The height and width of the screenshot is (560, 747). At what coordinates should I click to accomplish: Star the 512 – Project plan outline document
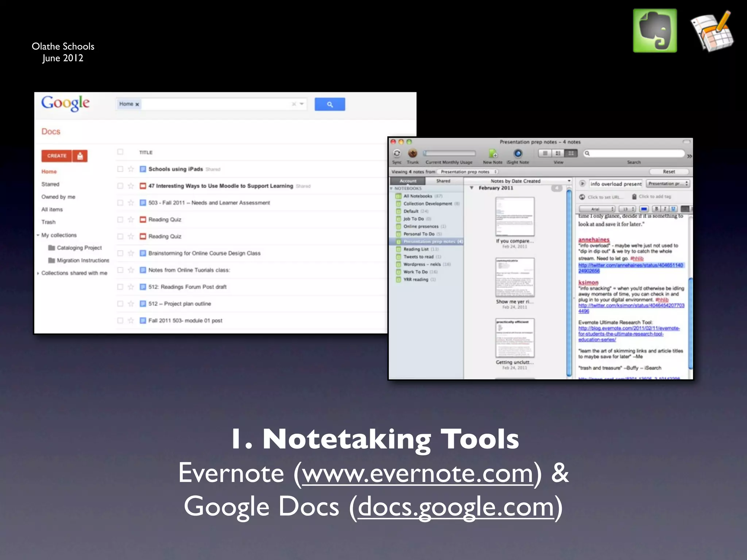coord(131,304)
